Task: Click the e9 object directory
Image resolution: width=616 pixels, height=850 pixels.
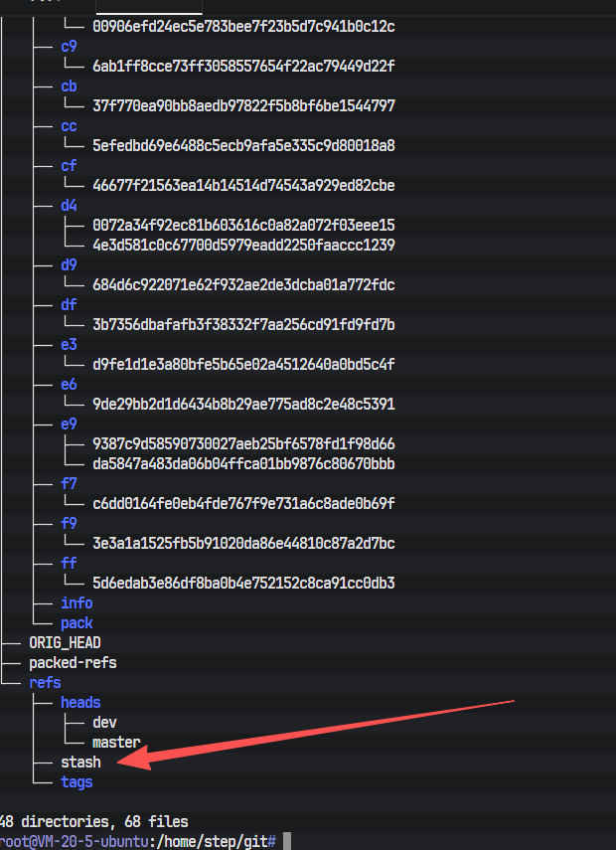Action: pyautogui.click(x=69, y=425)
